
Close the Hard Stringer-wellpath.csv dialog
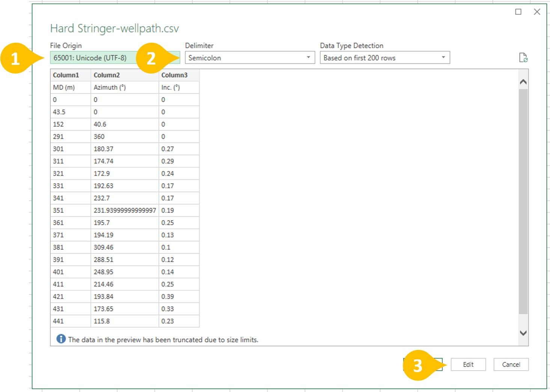click(537, 12)
